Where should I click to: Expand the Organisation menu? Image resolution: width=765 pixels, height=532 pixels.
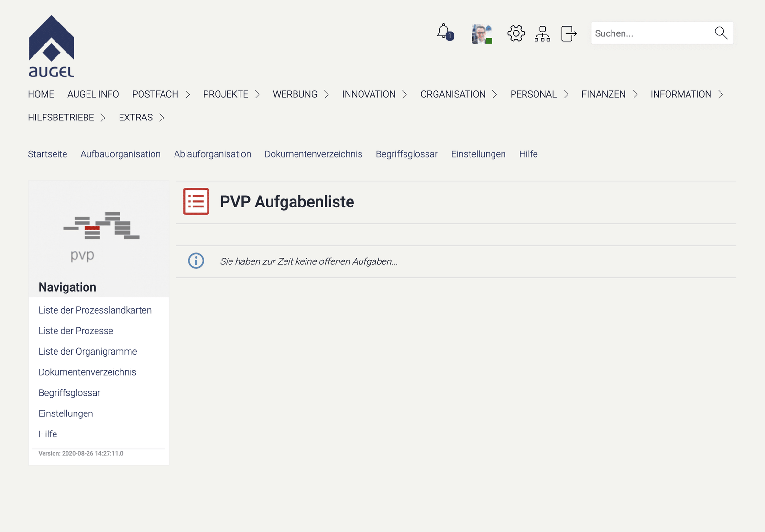pyautogui.click(x=459, y=94)
